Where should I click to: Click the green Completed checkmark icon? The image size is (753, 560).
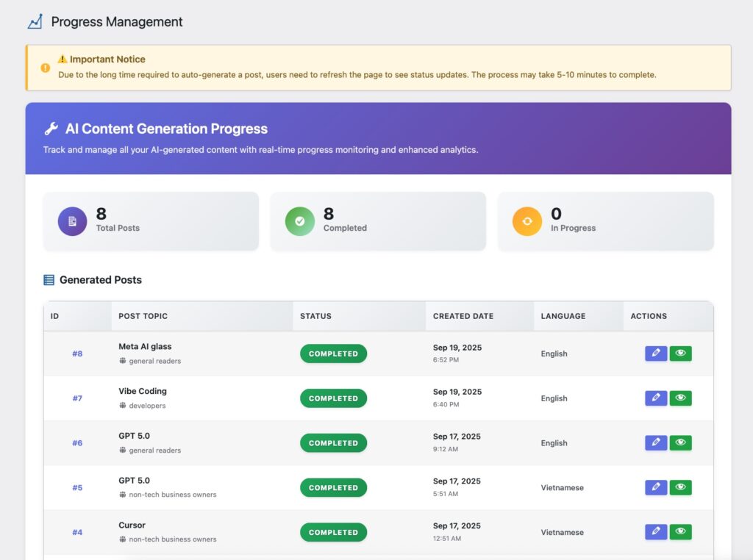pos(300,221)
